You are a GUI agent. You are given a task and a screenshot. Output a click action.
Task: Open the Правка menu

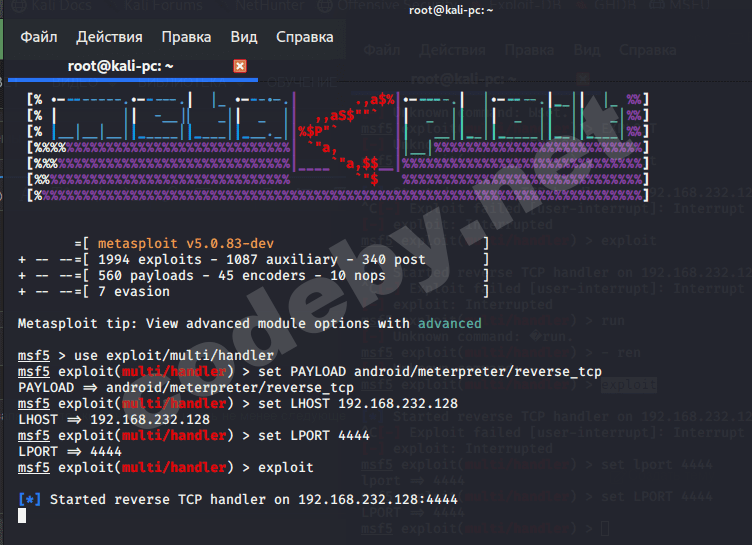pyautogui.click(x=186, y=37)
